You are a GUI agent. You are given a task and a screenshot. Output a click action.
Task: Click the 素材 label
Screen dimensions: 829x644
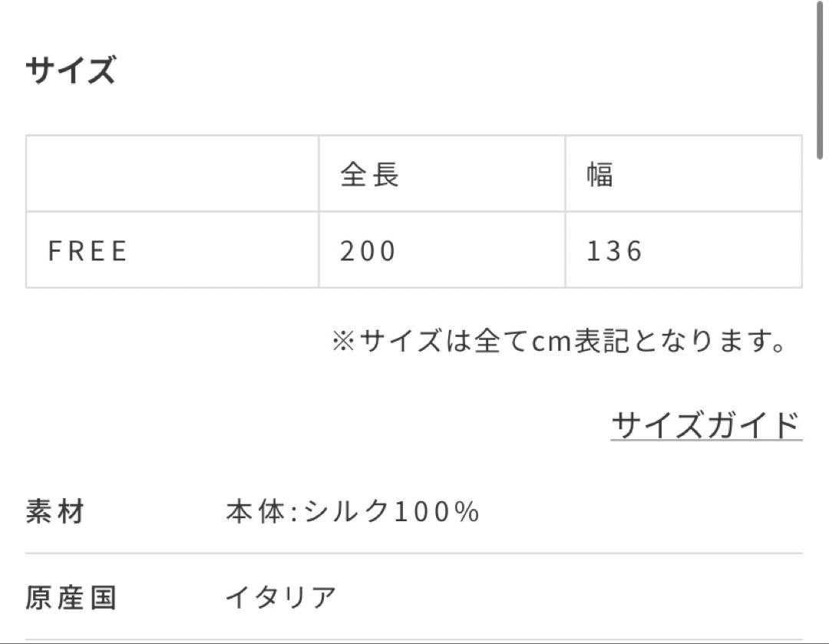click(55, 511)
